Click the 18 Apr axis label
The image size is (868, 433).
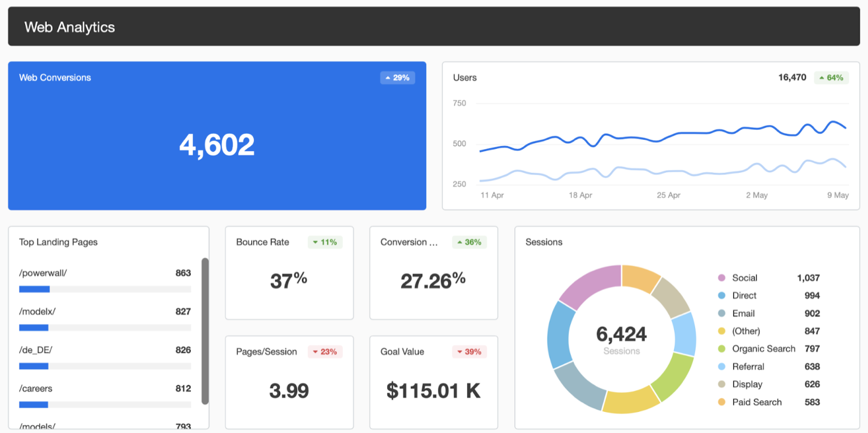click(581, 195)
